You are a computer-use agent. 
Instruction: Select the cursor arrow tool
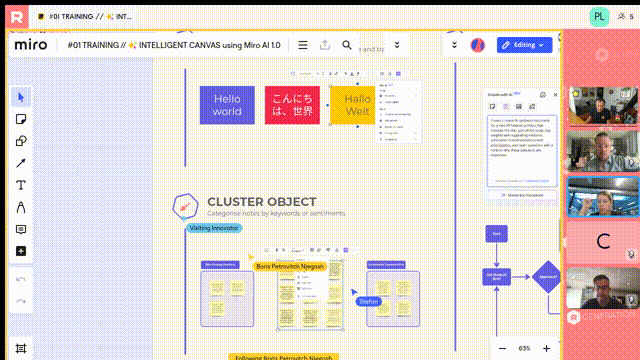[21, 98]
